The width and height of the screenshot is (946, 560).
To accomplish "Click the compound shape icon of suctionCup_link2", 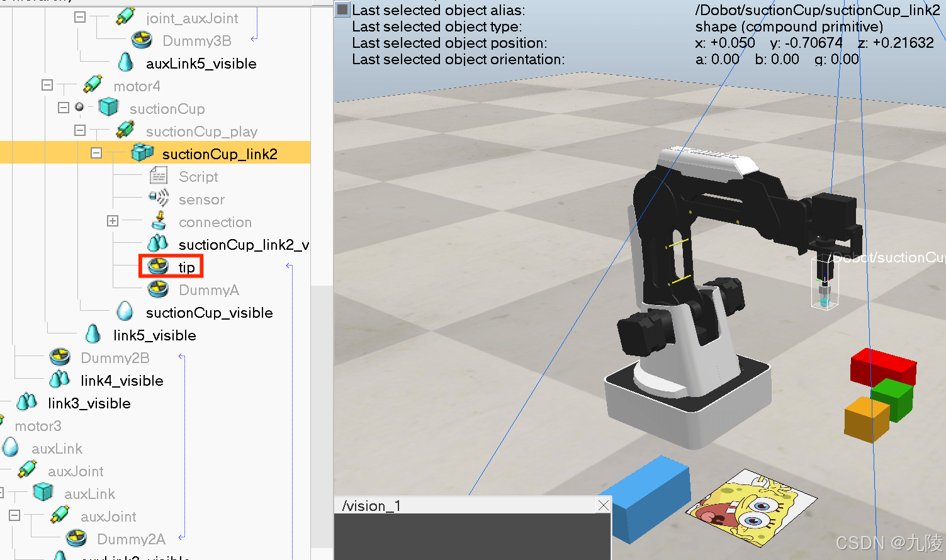I will pyautogui.click(x=142, y=154).
